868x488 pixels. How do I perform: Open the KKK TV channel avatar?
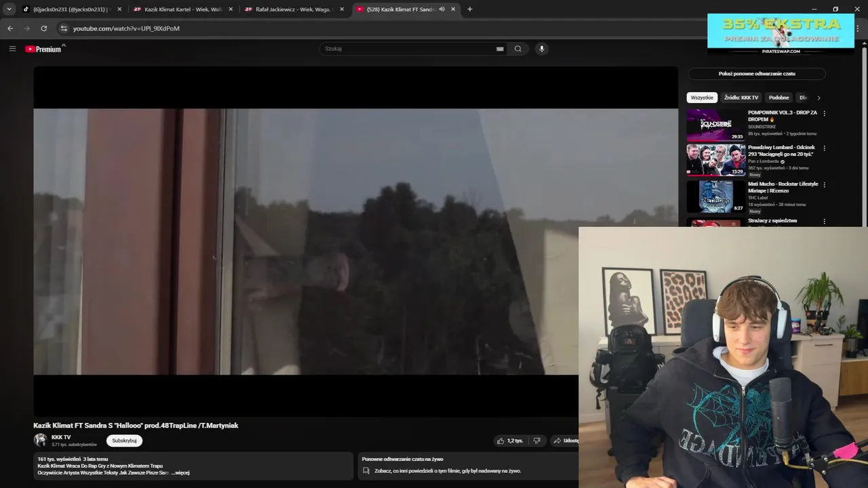[40, 440]
